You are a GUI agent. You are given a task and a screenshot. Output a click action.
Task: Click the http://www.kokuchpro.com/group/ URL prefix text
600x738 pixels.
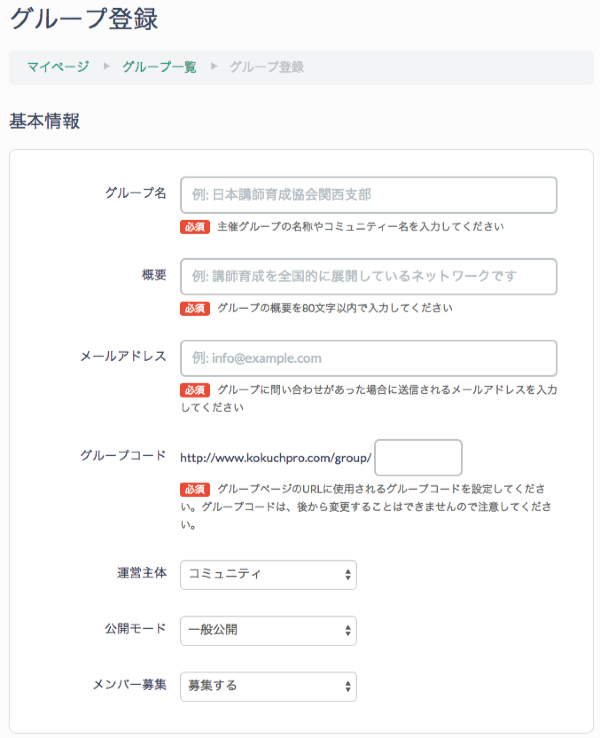click(x=276, y=459)
